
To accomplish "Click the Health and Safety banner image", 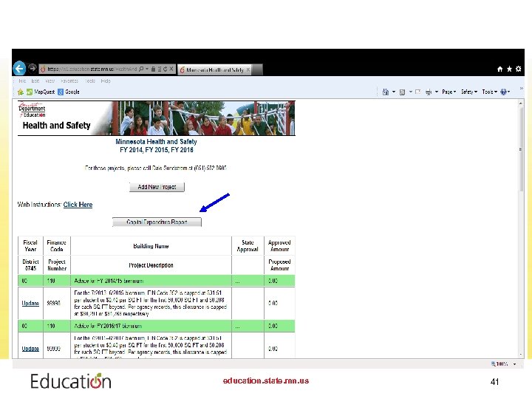I will [x=157, y=118].
